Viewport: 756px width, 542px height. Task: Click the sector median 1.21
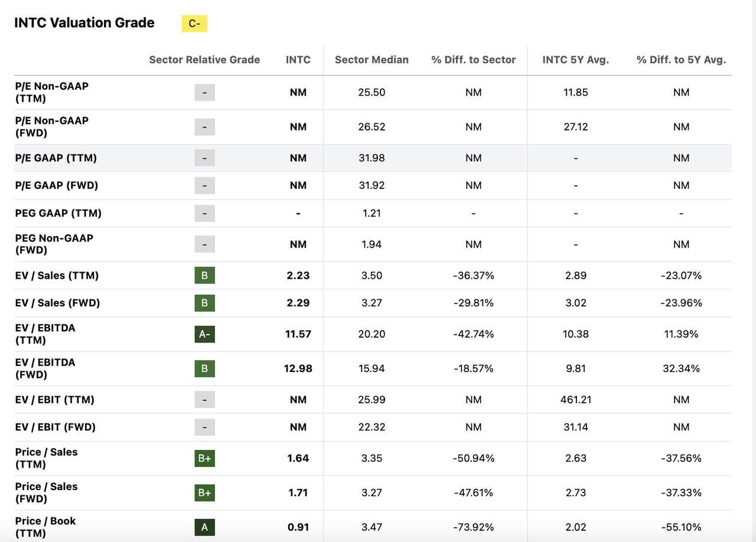[372, 213]
